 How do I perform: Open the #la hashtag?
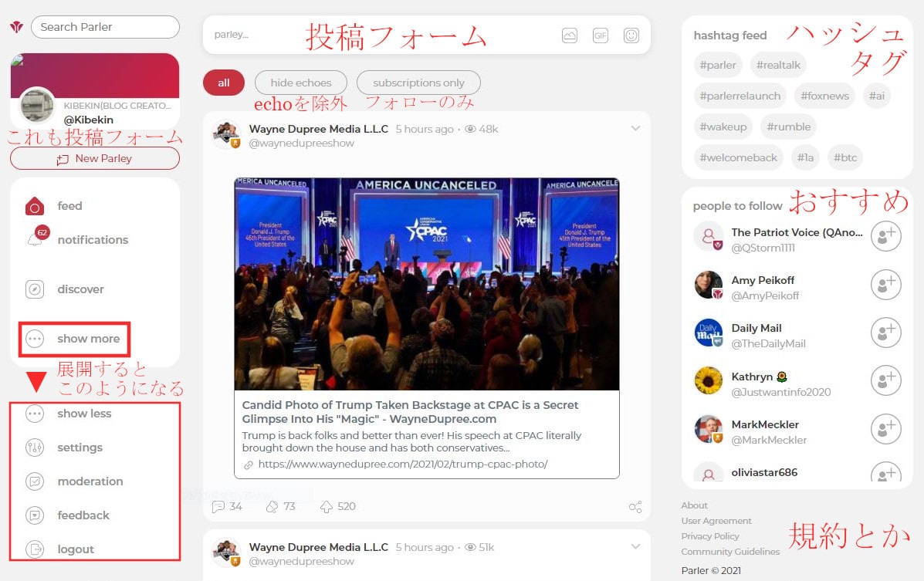806,158
